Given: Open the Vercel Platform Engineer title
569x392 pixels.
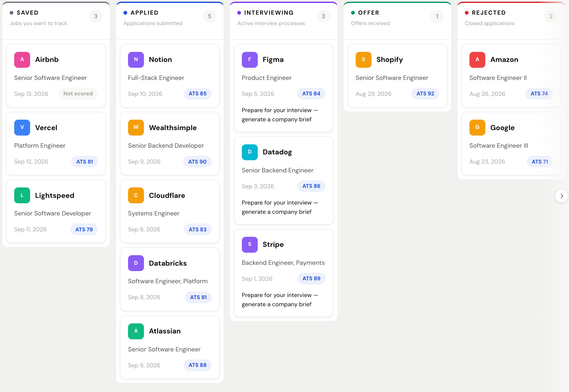Looking at the screenshot, I should (x=40, y=146).
